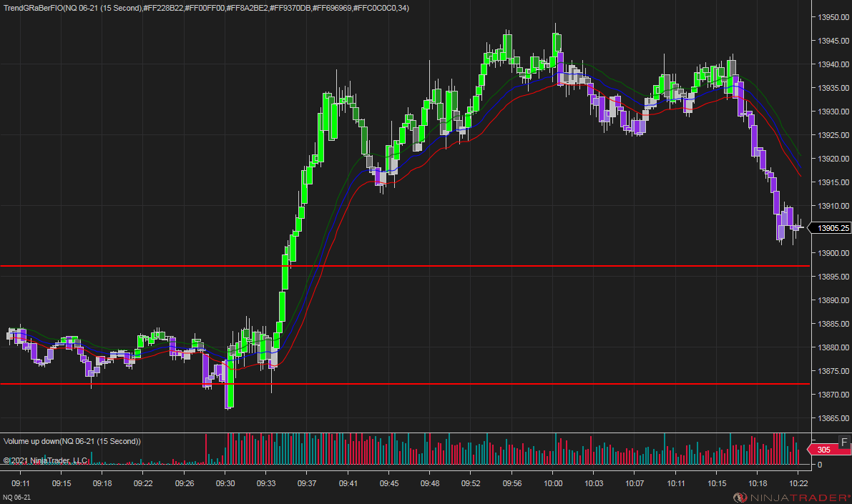The width and height of the screenshot is (852, 504).
Task: Click the 09:30 time axis label
Action: click(225, 483)
